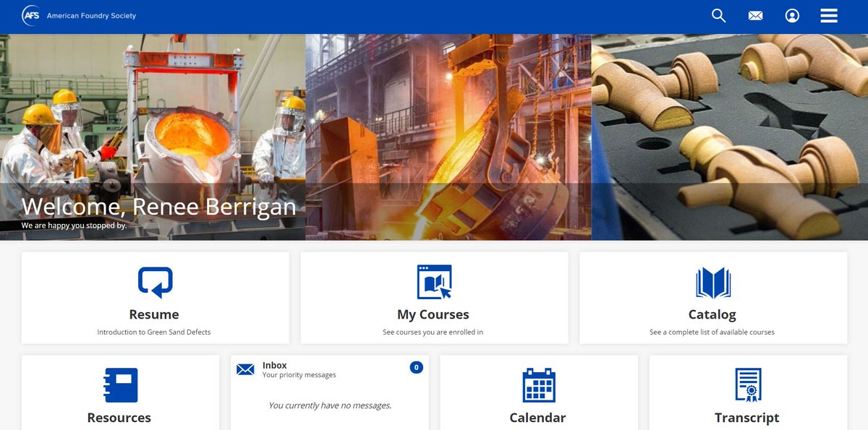Click the My Courses browser-book icon
Image resolution: width=868 pixels, height=430 pixels.
tap(434, 282)
